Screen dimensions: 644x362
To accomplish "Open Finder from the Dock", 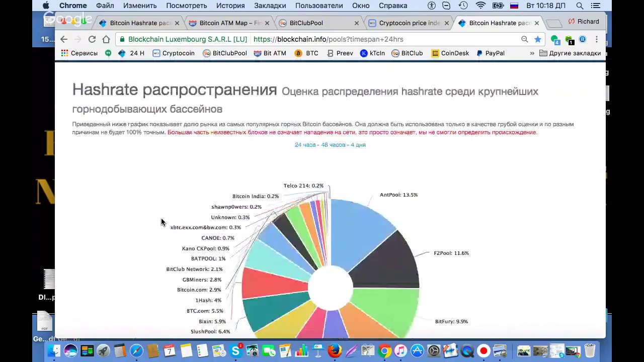I will [x=54, y=350].
